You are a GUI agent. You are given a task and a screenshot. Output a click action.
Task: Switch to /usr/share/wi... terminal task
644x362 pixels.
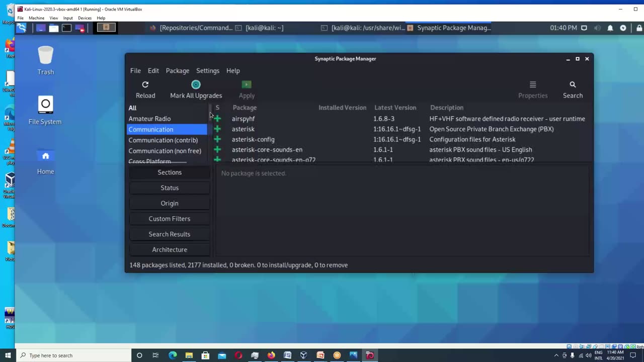click(363, 28)
